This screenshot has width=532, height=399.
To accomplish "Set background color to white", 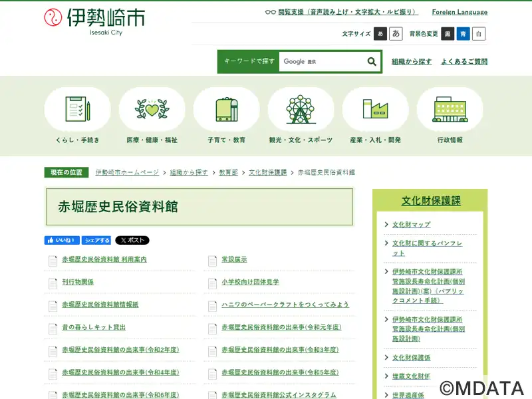I will pyautogui.click(x=479, y=34).
